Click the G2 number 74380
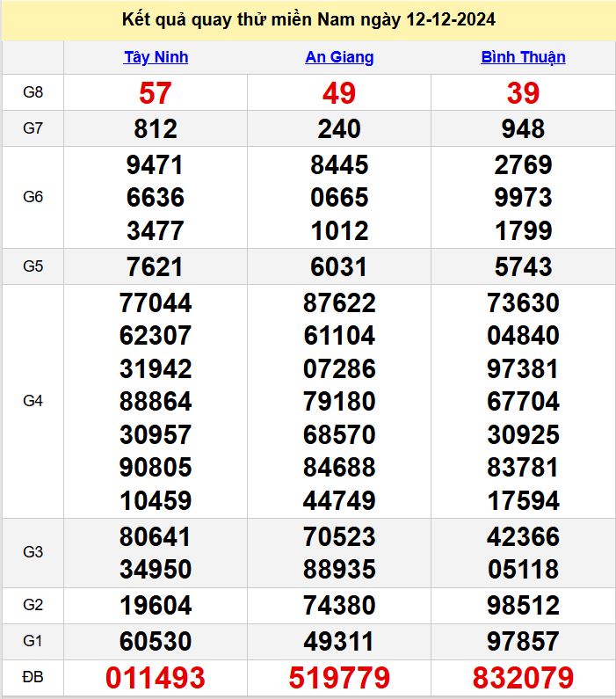 click(339, 606)
